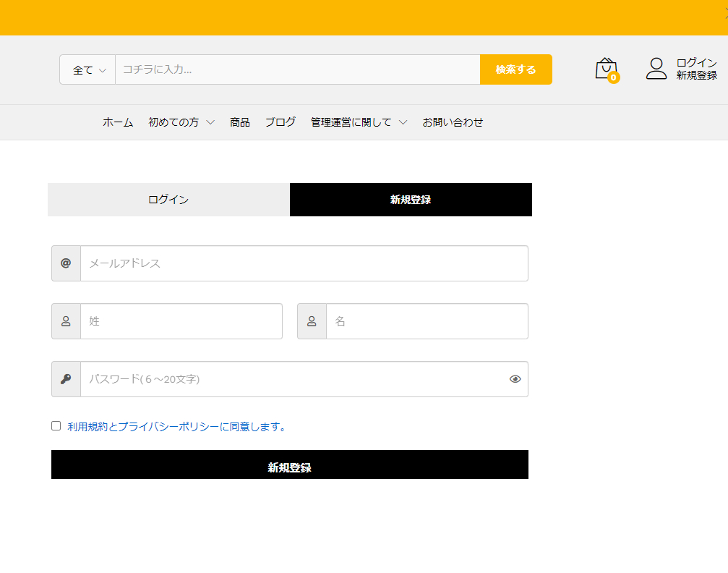Toggle password visibility with eye icon
Screen dimensions: 728x573
(515, 379)
